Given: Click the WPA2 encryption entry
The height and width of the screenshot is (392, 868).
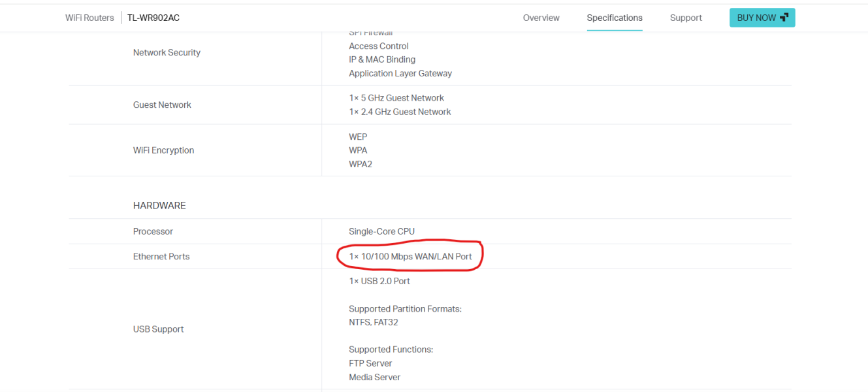Looking at the screenshot, I should point(361,164).
